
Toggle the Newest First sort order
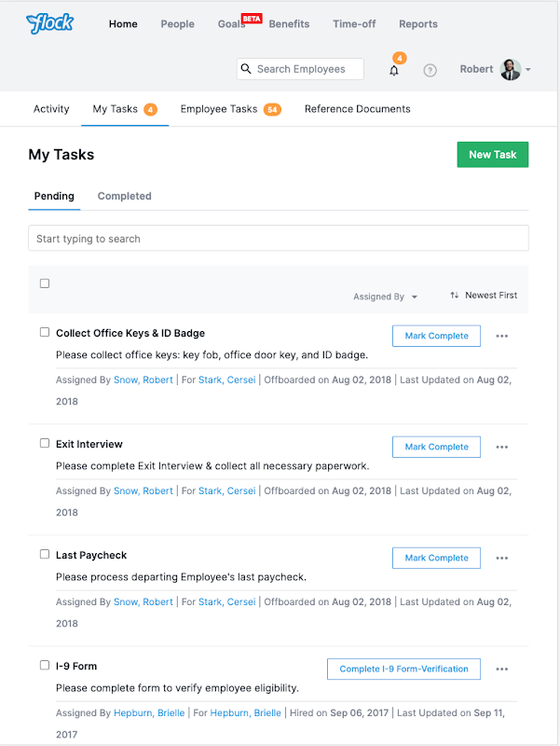(x=484, y=296)
